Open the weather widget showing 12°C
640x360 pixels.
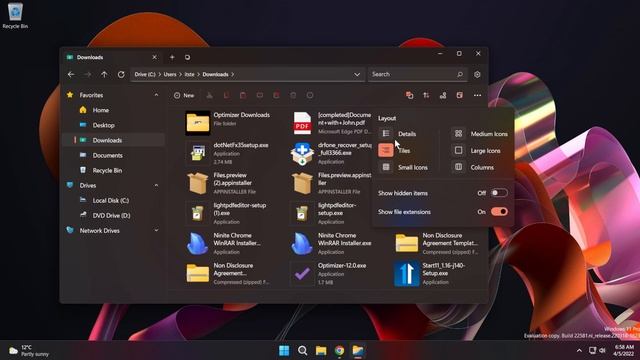[29, 350]
